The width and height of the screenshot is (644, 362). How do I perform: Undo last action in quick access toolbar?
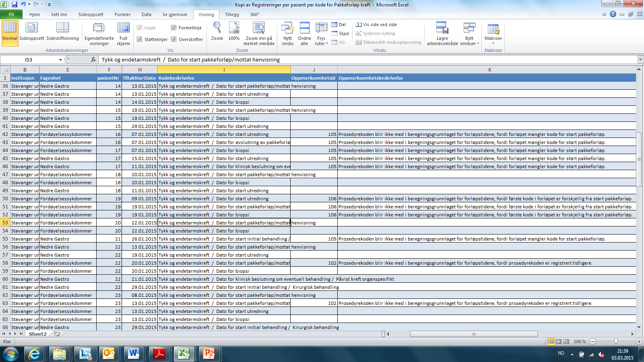23,4
